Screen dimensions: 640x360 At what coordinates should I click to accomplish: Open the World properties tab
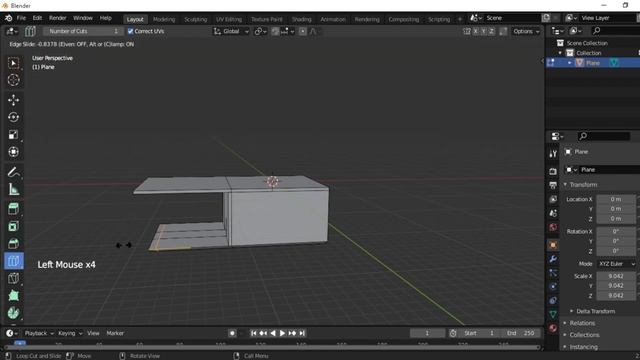click(x=553, y=227)
